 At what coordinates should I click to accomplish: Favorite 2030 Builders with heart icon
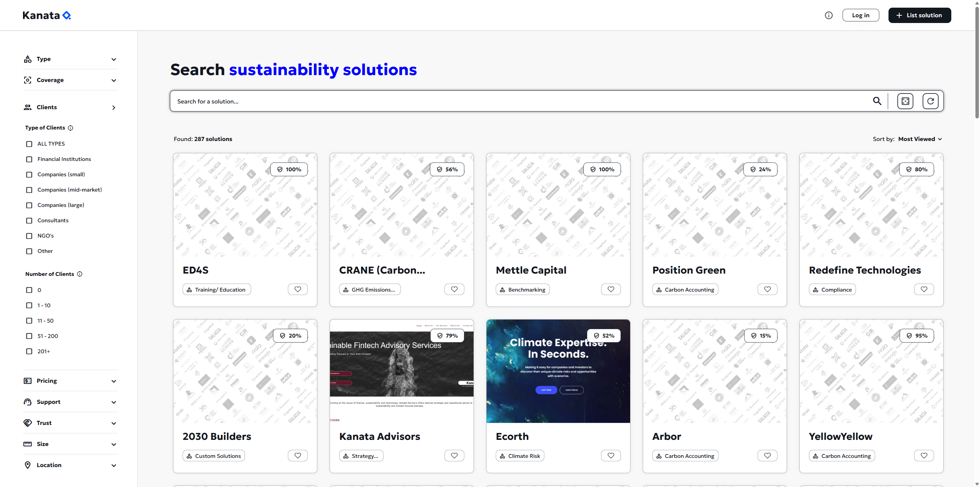[x=298, y=456]
